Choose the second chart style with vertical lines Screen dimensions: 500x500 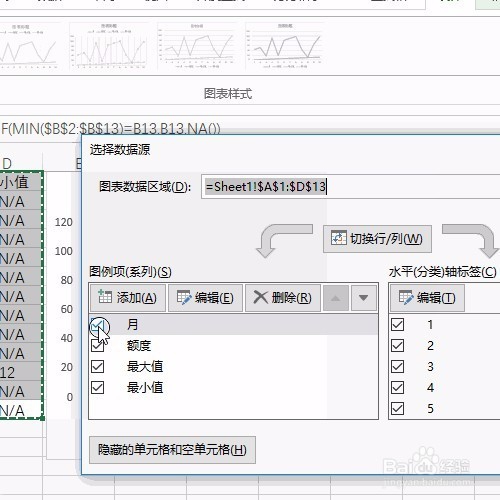(109, 46)
